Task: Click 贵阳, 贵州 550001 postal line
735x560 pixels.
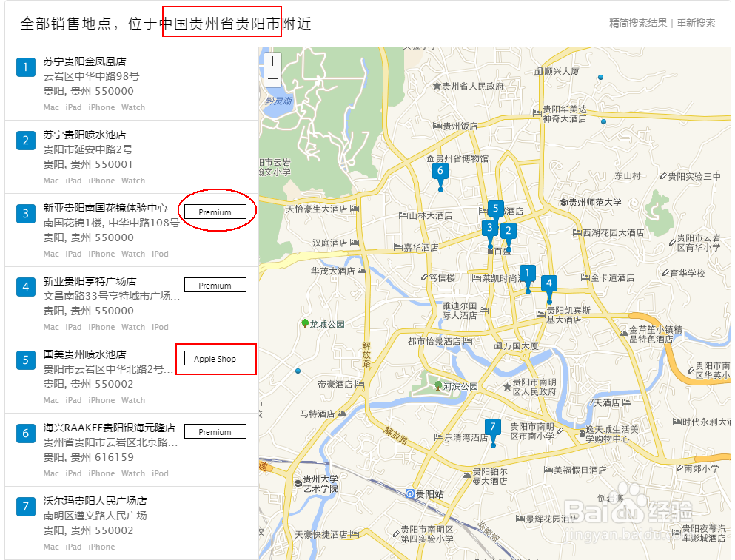Action: pos(88,164)
